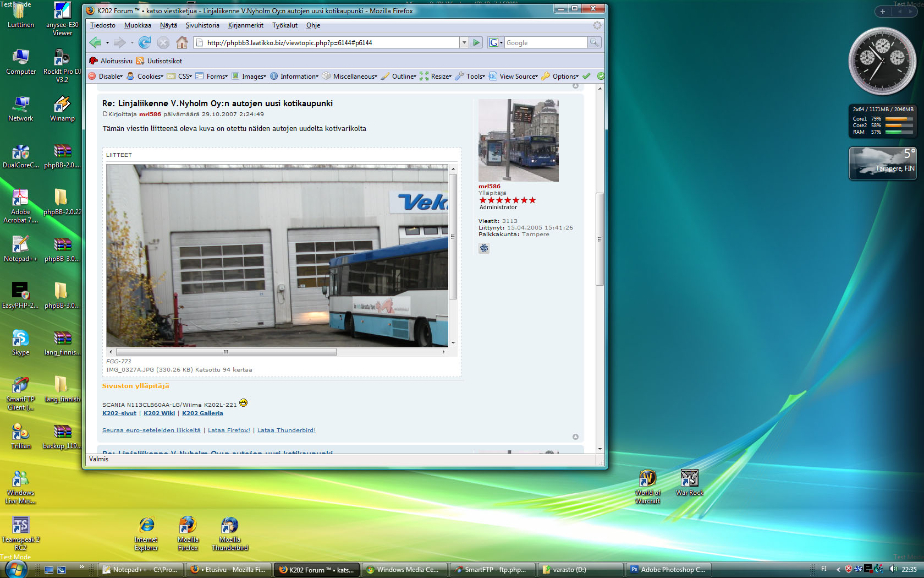The width and height of the screenshot is (924, 578).
Task: Click attachment image horizontal scrollbar
Action: 226,352
